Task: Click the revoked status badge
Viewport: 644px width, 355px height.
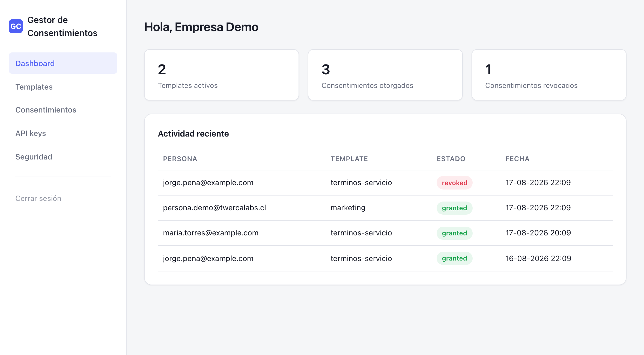Action: coord(455,183)
